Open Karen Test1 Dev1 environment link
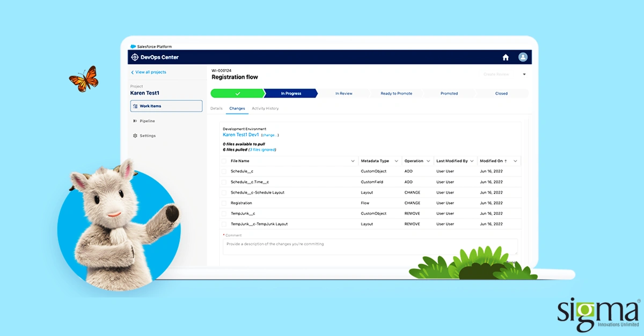 click(241, 135)
